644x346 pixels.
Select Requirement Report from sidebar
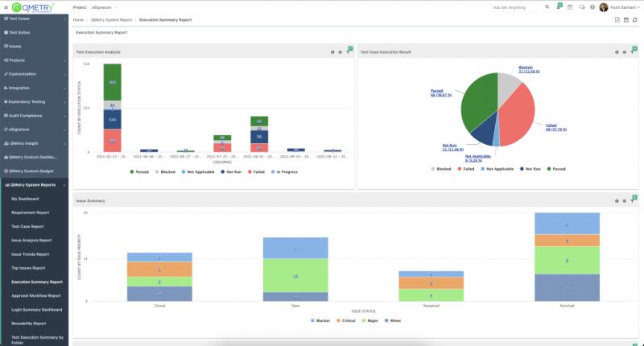point(30,212)
